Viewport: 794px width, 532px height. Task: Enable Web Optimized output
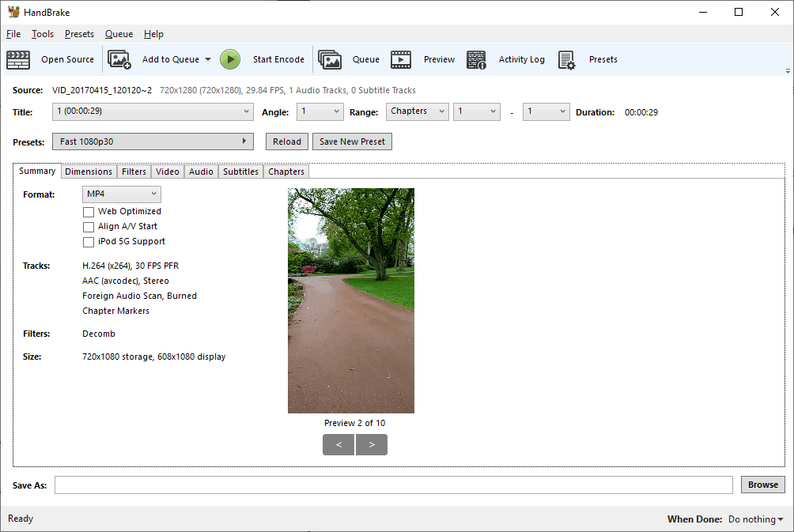pyautogui.click(x=89, y=211)
